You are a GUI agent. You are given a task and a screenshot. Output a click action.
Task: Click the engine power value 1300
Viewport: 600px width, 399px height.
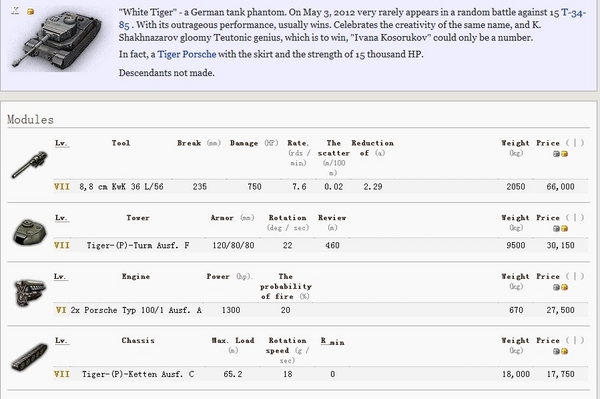231,310
